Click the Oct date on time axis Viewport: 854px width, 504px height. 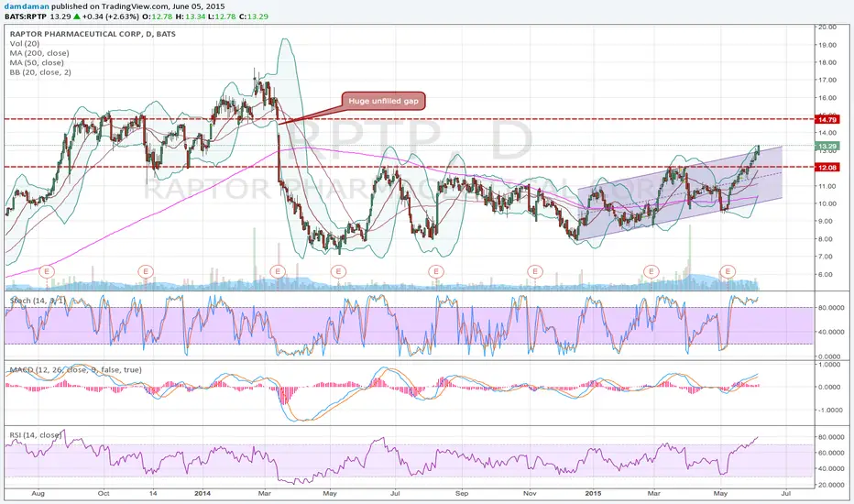(104, 493)
